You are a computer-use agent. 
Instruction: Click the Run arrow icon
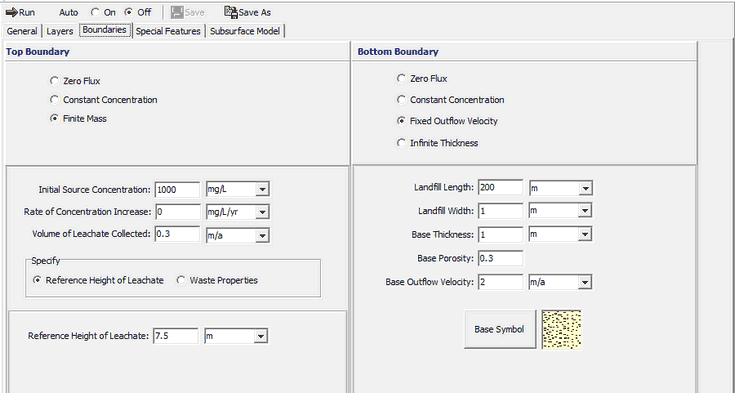12,12
